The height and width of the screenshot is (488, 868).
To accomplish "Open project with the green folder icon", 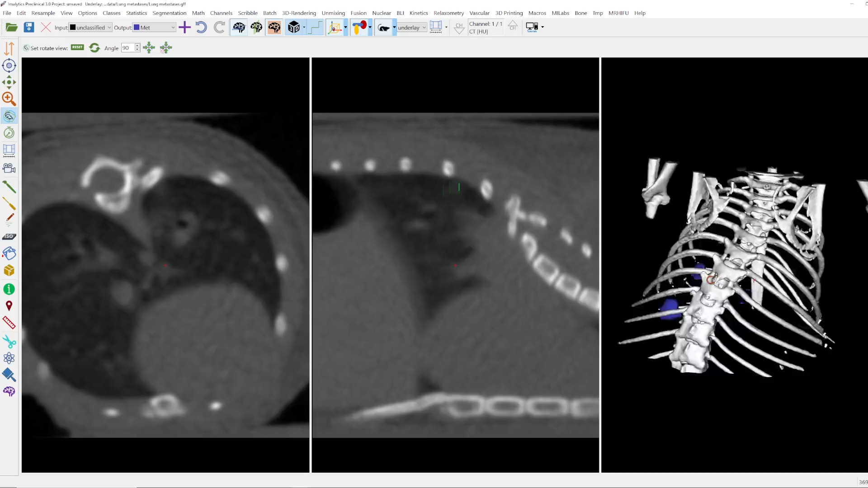I will click(11, 28).
